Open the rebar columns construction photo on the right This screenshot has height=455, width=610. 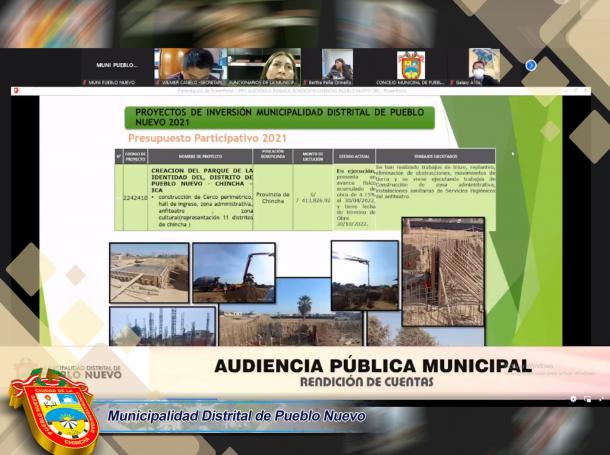point(443,272)
